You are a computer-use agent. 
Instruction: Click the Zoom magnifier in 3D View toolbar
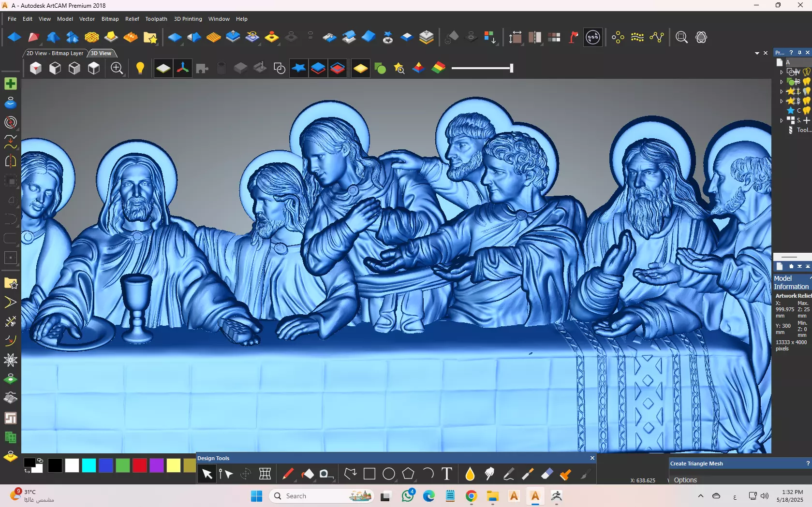tap(117, 68)
